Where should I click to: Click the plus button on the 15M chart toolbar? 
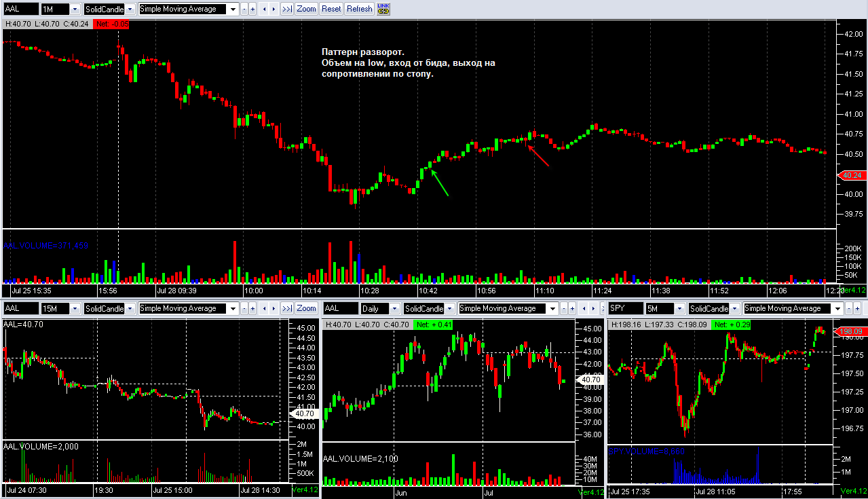click(x=252, y=308)
